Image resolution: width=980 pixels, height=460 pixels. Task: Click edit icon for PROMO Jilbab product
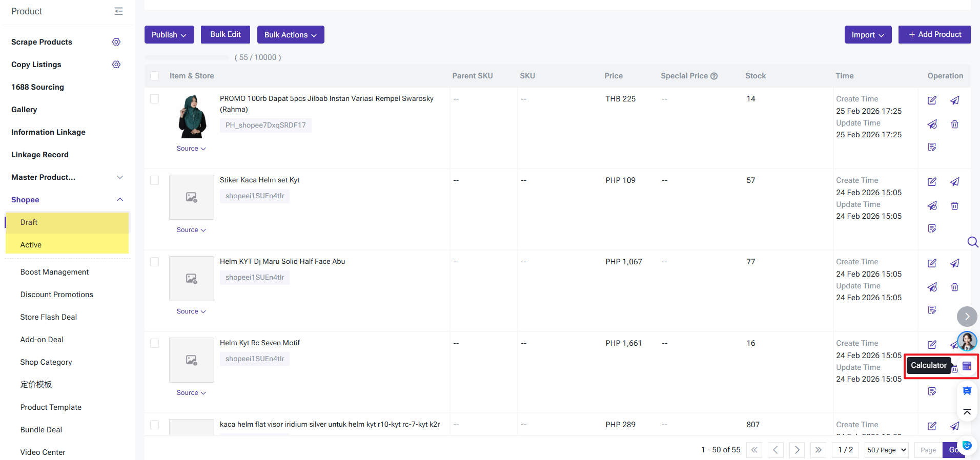tap(932, 100)
